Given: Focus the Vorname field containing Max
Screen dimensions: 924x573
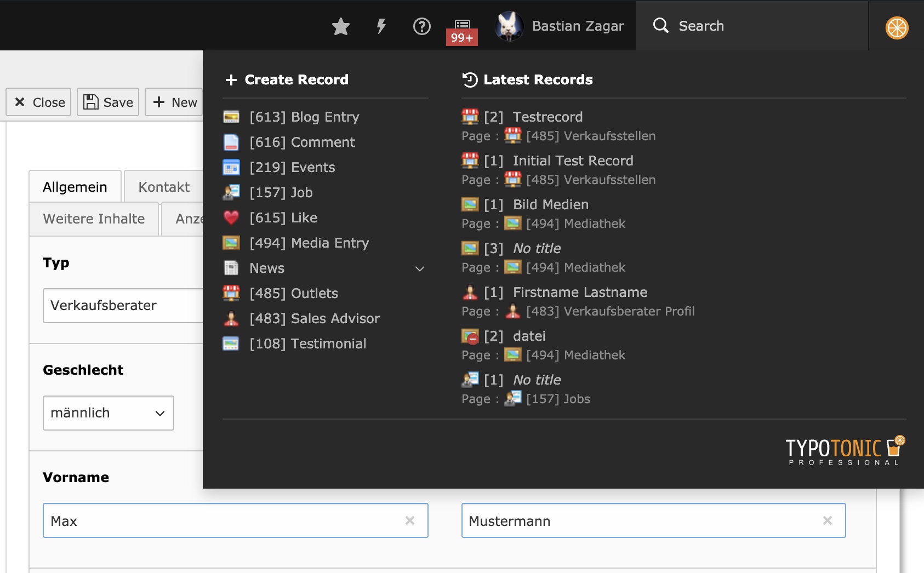Looking at the screenshot, I should click(x=235, y=520).
